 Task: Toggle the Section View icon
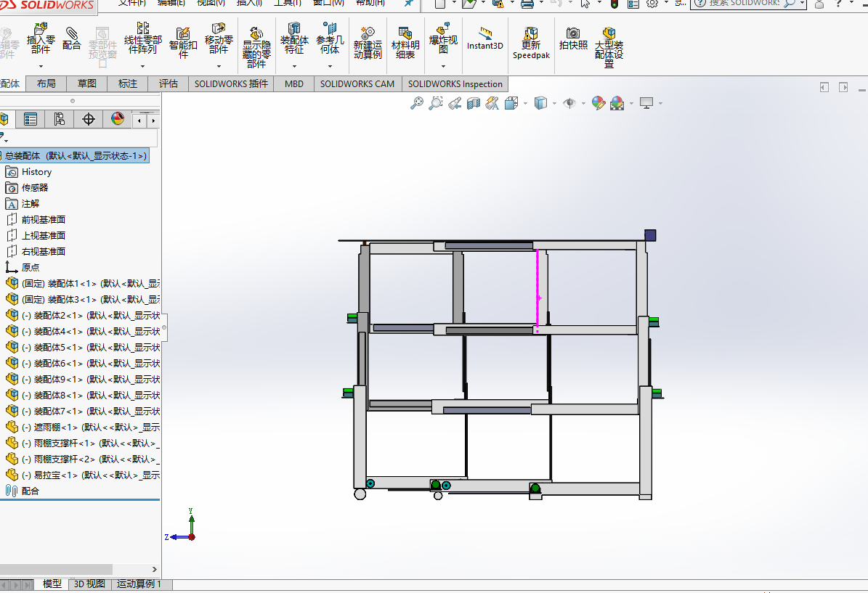474,103
